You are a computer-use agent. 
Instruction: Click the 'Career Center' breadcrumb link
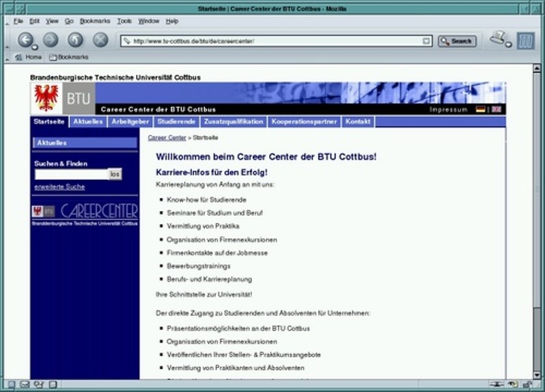(x=167, y=138)
